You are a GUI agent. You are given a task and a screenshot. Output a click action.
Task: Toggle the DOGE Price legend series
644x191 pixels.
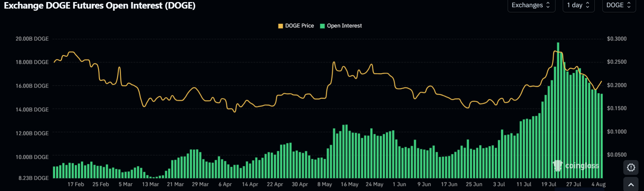[x=296, y=26]
